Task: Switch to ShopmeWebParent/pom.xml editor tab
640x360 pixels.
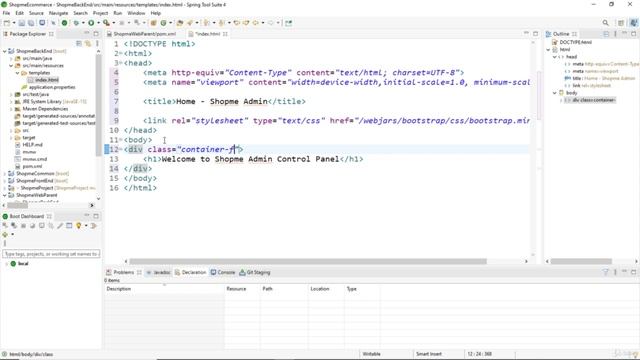Action: [x=144, y=34]
